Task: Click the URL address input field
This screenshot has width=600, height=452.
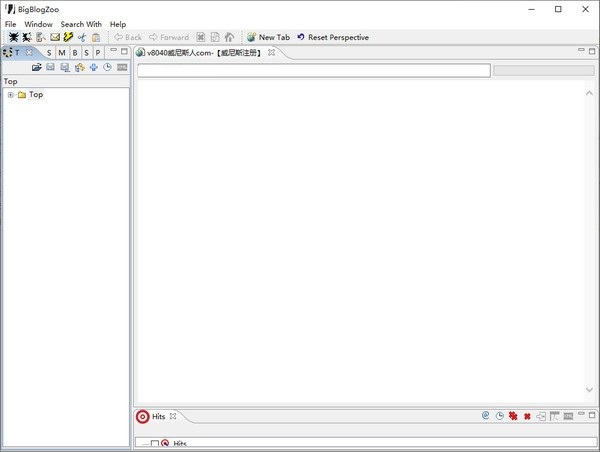Action: 313,71
